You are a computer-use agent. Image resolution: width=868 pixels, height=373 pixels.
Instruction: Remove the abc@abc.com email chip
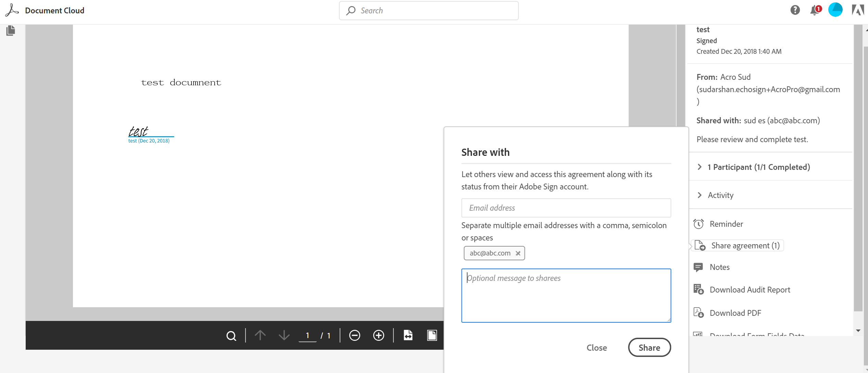[x=518, y=253]
